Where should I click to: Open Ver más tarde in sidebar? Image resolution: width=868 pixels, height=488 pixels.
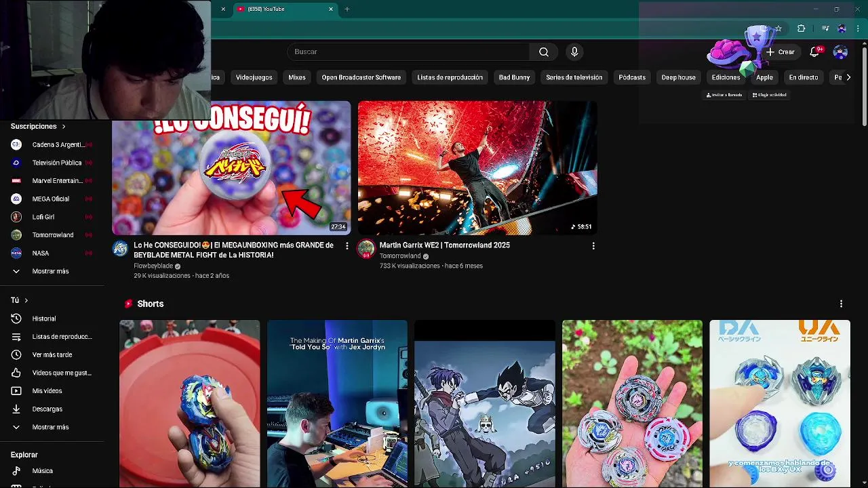pos(52,354)
